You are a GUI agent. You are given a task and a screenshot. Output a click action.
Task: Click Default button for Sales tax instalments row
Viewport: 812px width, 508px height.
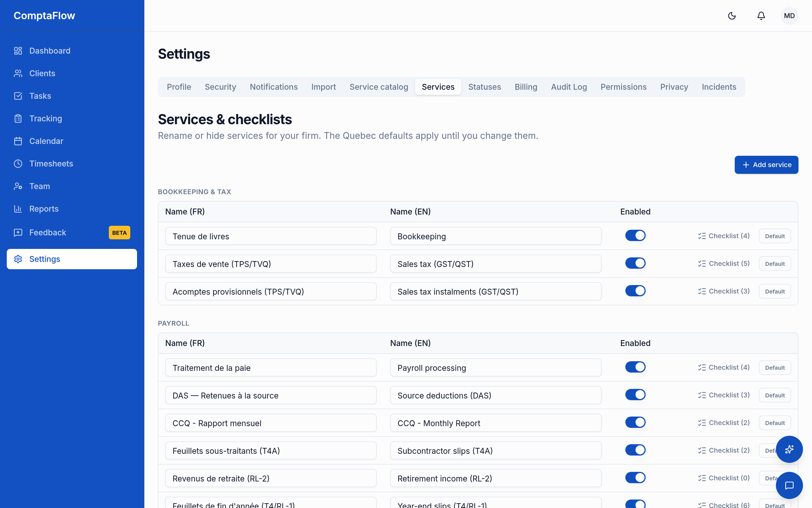tap(775, 292)
